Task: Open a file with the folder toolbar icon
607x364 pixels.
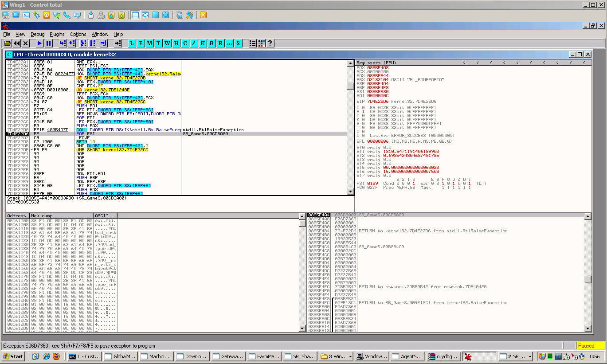Action: point(8,43)
